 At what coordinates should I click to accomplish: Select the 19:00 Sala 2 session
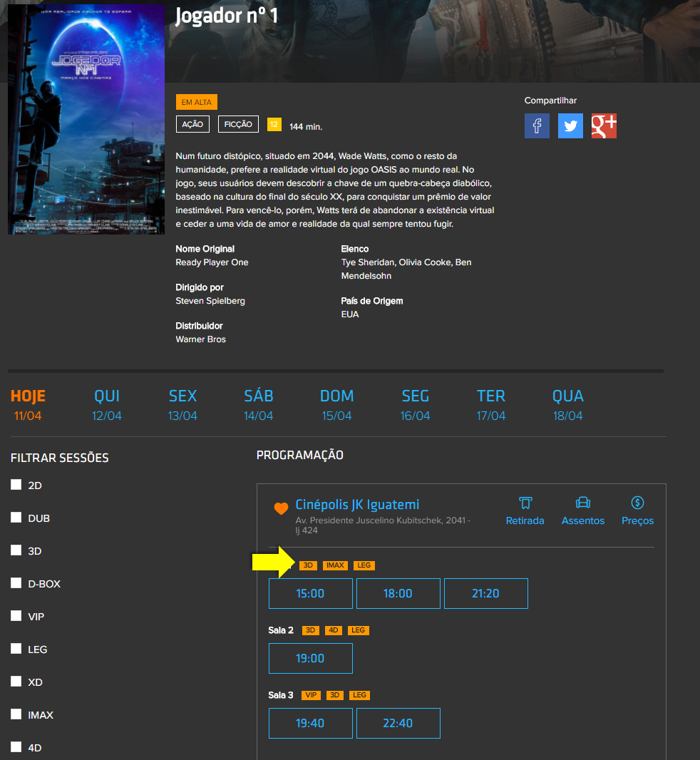[311, 658]
